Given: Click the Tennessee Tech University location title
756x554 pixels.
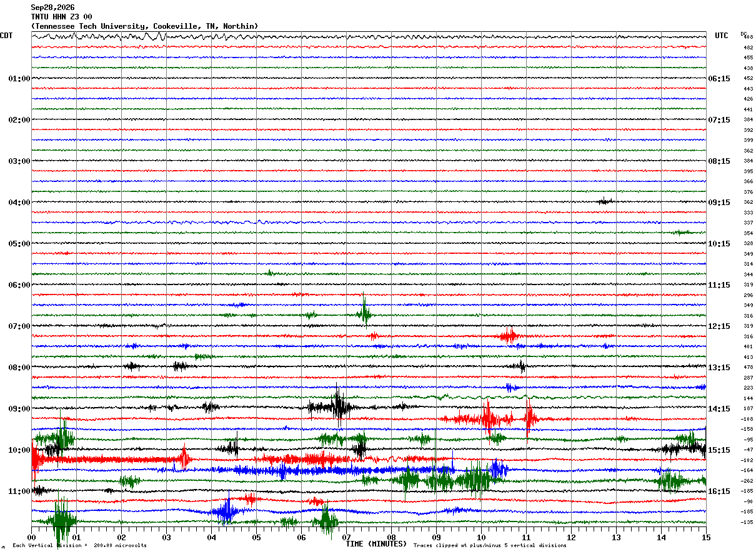Looking at the screenshot, I should coord(144,26).
